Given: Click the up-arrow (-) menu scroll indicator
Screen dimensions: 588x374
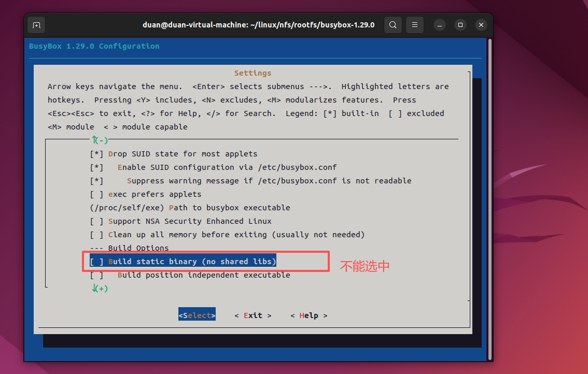Looking at the screenshot, I should (x=100, y=140).
